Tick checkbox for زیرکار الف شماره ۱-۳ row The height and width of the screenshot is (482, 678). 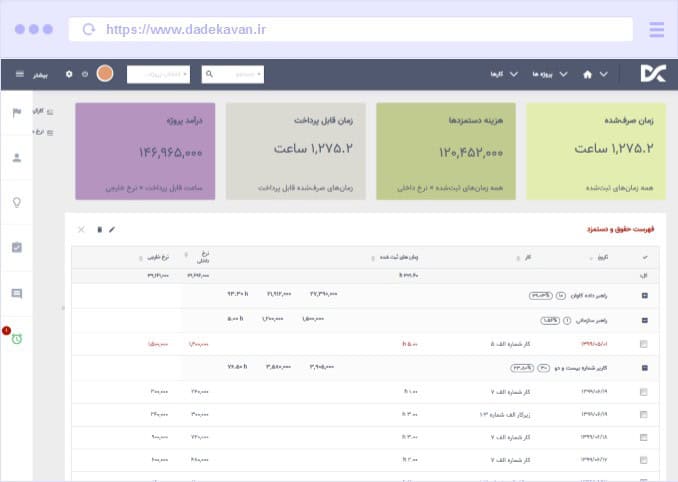point(644,415)
